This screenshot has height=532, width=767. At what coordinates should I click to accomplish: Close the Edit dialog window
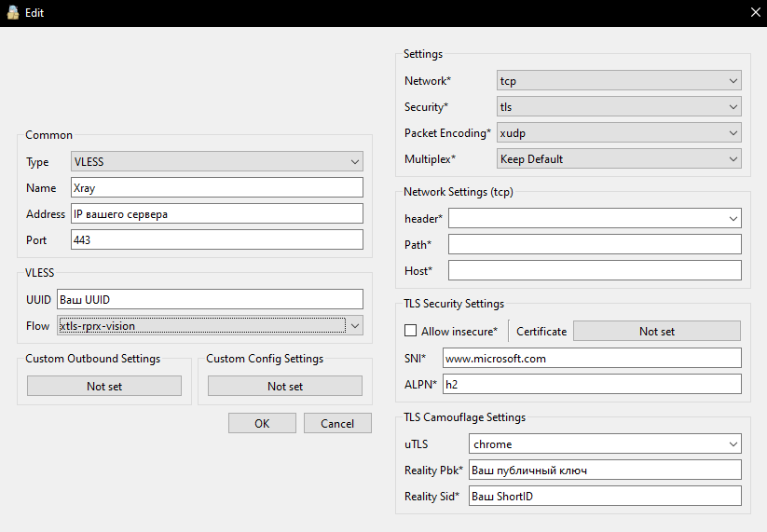click(754, 13)
